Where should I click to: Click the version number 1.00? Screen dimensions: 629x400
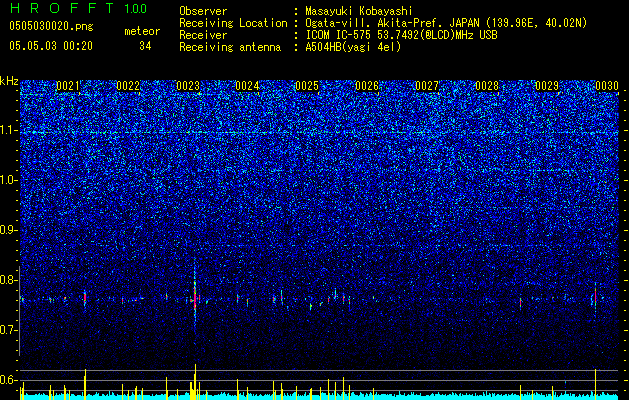tap(136, 8)
